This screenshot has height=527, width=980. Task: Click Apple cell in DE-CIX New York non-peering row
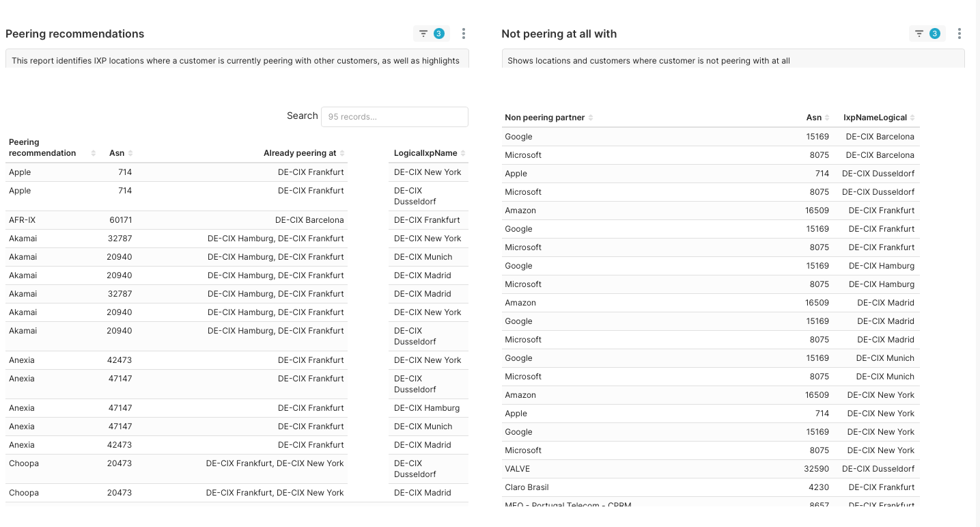(x=516, y=414)
